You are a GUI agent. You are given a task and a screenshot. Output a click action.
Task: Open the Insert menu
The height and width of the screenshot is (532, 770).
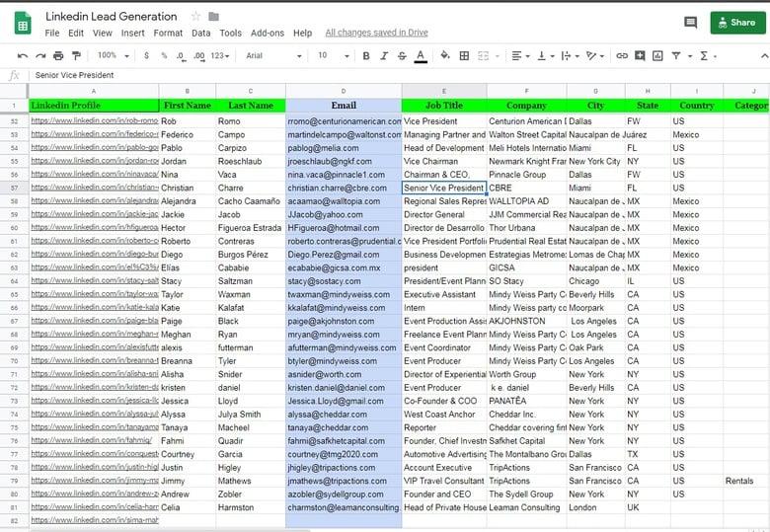(x=132, y=33)
